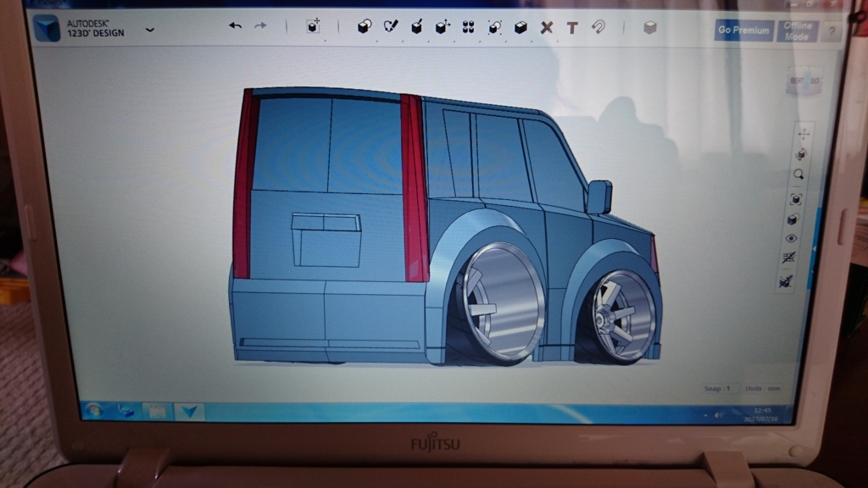Redo the last undone action

tap(260, 26)
